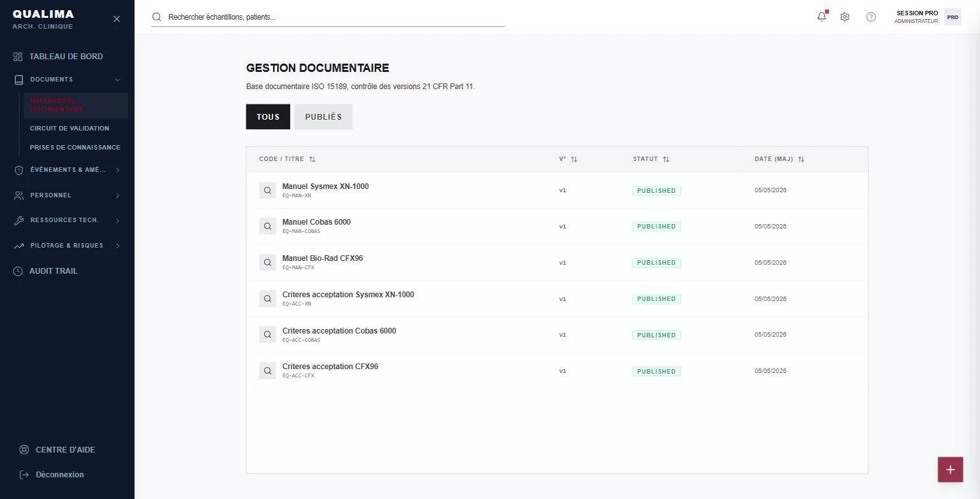Close the sidebar with the X icon
Viewport: 980px width, 499px height.
click(x=116, y=19)
